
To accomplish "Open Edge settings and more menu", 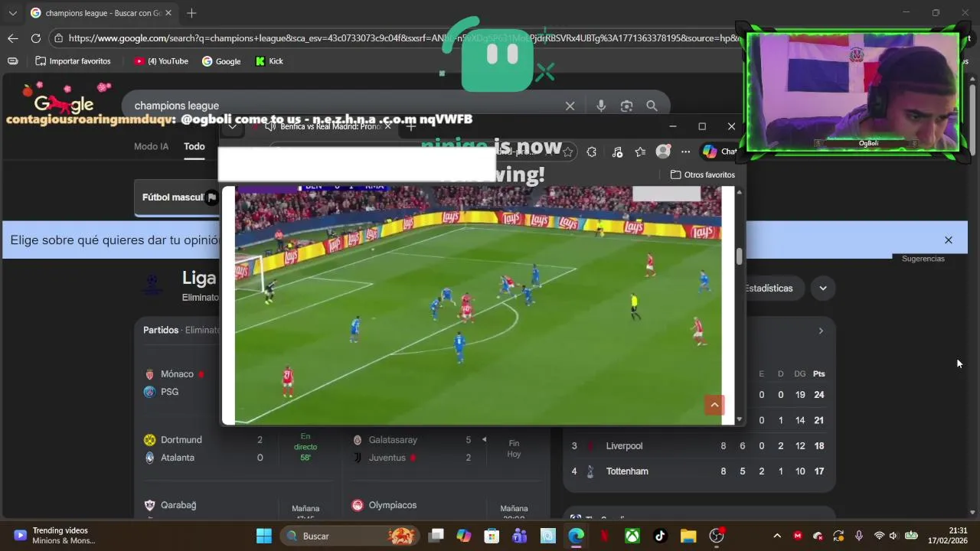I will coord(685,152).
